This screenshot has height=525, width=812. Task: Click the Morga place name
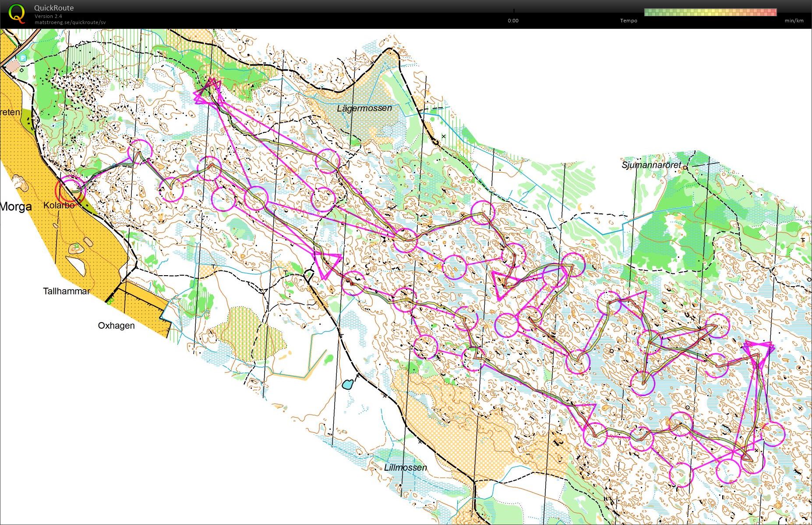point(16,206)
